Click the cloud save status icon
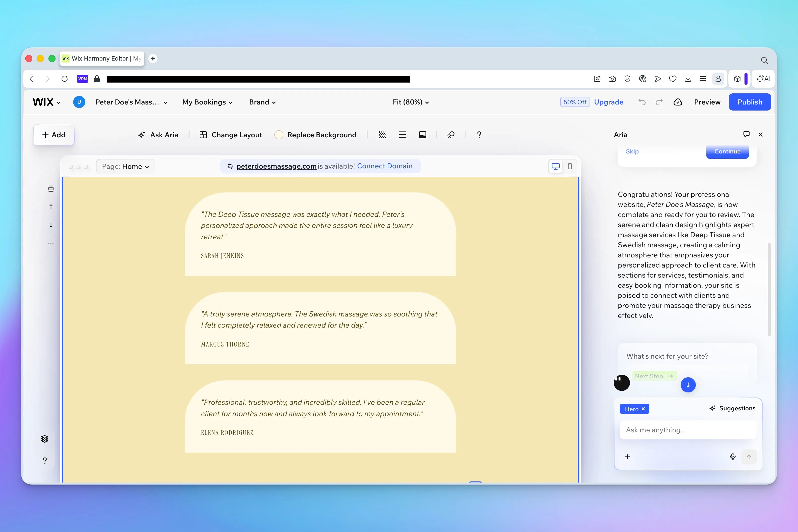This screenshot has width=798, height=532. 678,102
